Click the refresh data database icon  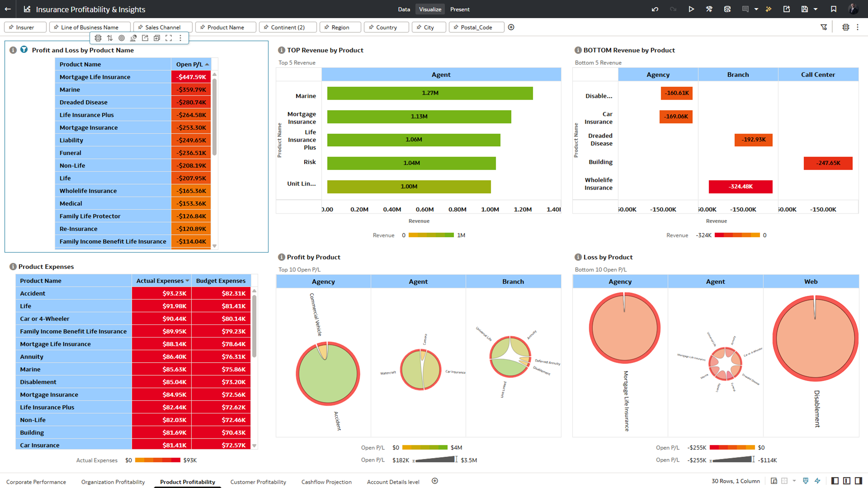(x=727, y=9)
